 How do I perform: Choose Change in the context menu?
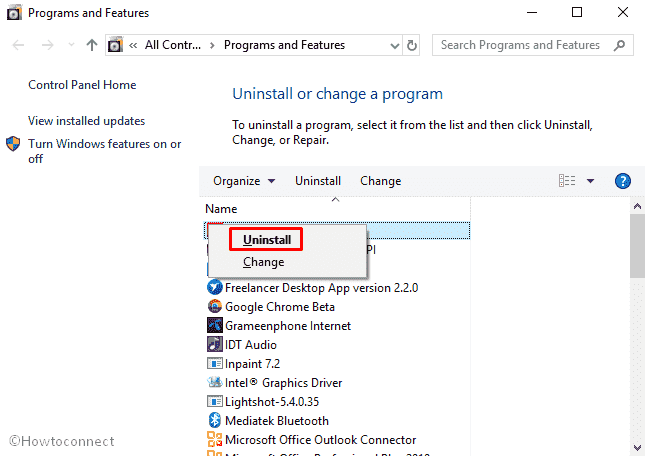click(x=263, y=262)
